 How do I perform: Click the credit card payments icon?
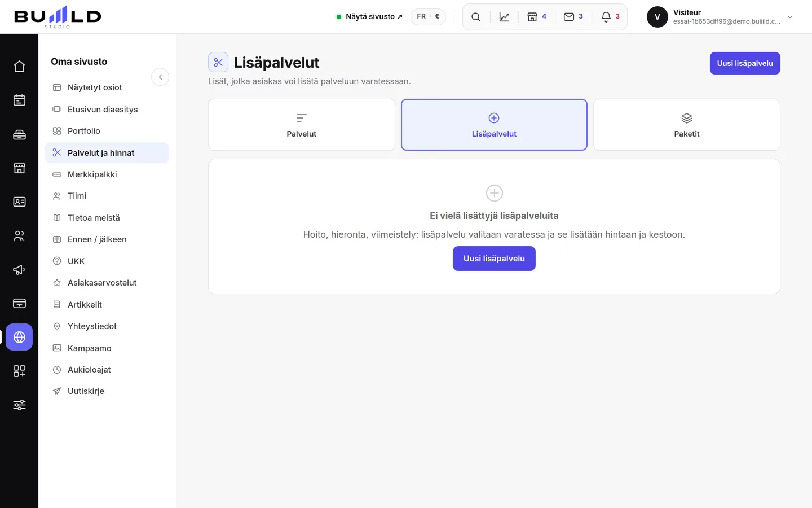[19, 304]
